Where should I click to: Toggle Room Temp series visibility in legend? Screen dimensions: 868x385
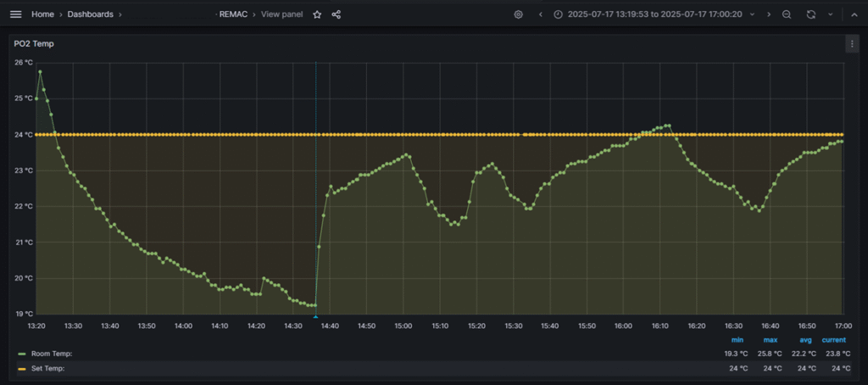tap(51, 354)
